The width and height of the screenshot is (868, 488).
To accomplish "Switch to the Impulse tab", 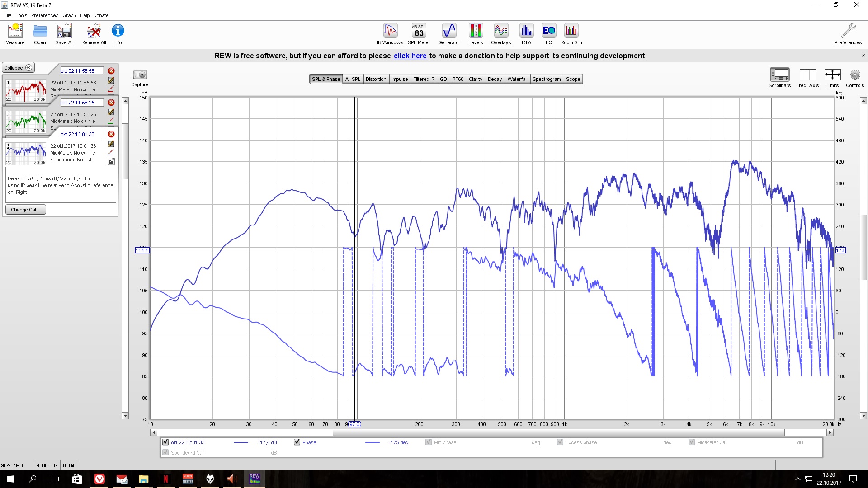I will click(400, 79).
